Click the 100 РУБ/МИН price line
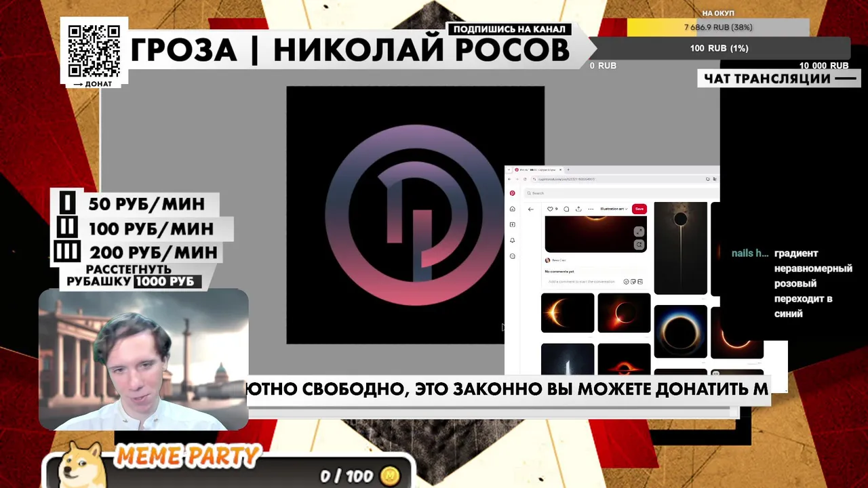The width and height of the screenshot is (868, 488). point(151,228)
